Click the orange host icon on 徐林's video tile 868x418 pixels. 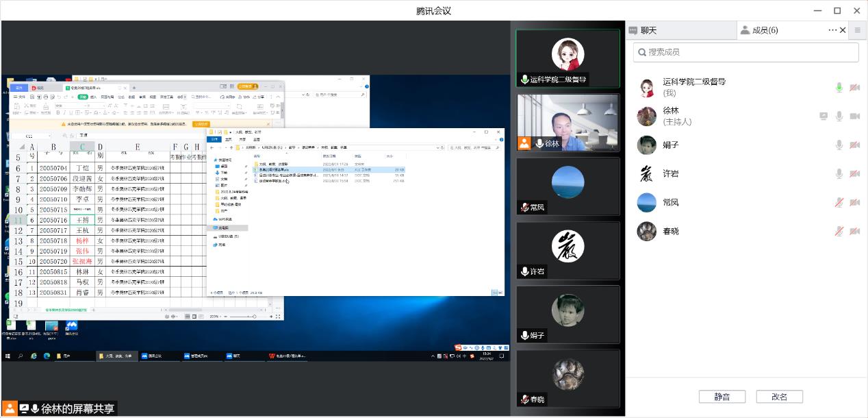524,143
